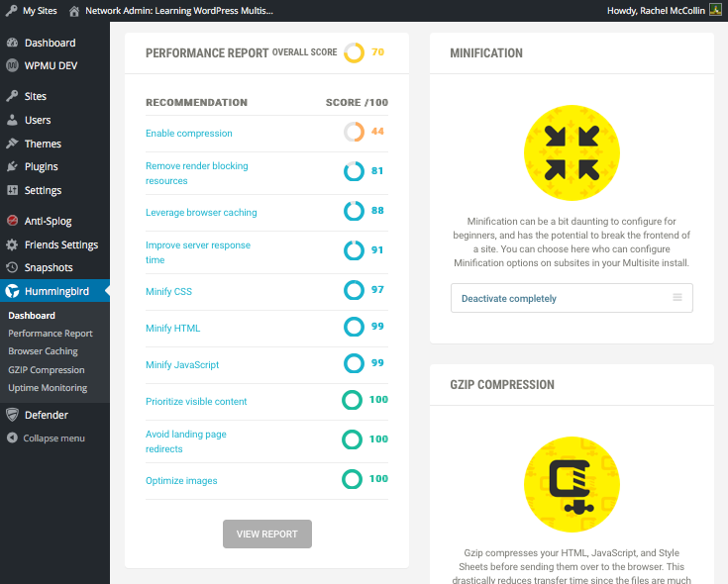Open Remove render blocking resources link
The height and width of the screenshot is (584, 728).
tap(197, 173)
